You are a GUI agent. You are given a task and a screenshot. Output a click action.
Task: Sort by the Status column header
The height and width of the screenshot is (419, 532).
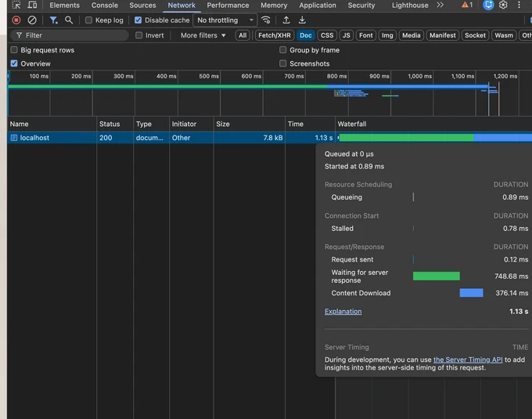(115, 124)
